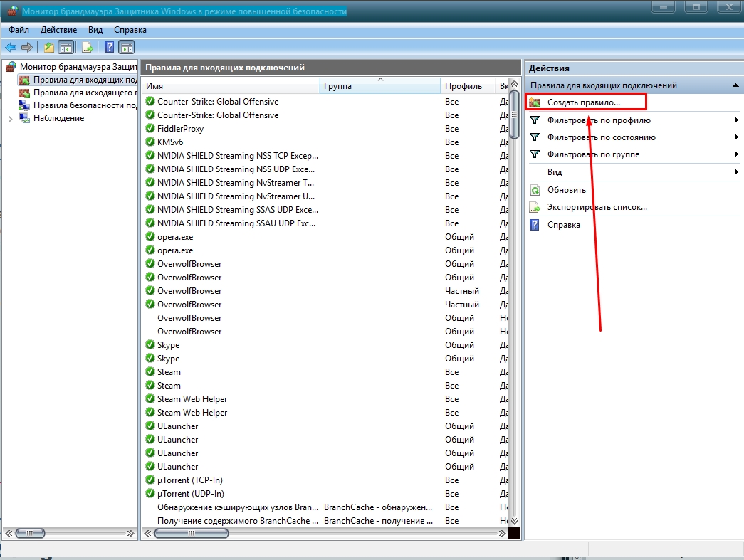Viewport: 744px width, 560px height.
Task: Click the rules list horizontal scrollbar thumb
Action: coord(192,533)
